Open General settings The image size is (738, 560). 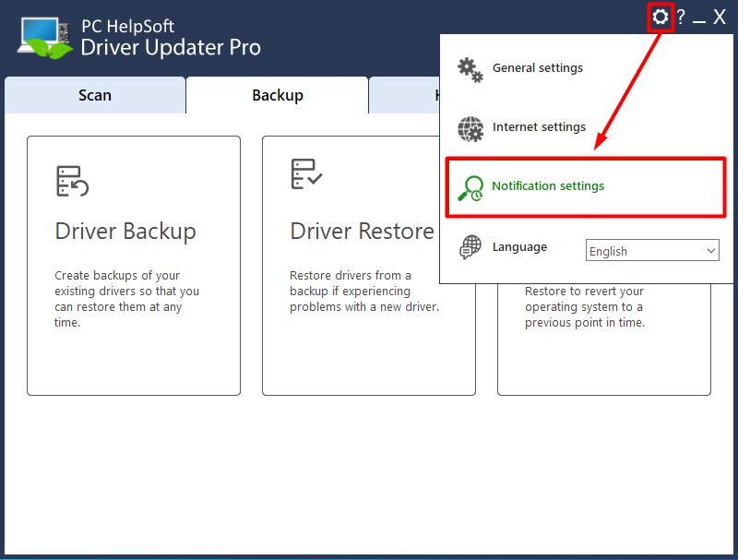tap(538, 68)
